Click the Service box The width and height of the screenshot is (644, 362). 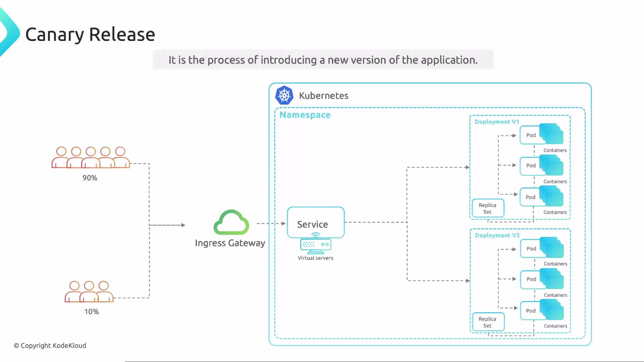pyautogui.click(x=316, y=223)
